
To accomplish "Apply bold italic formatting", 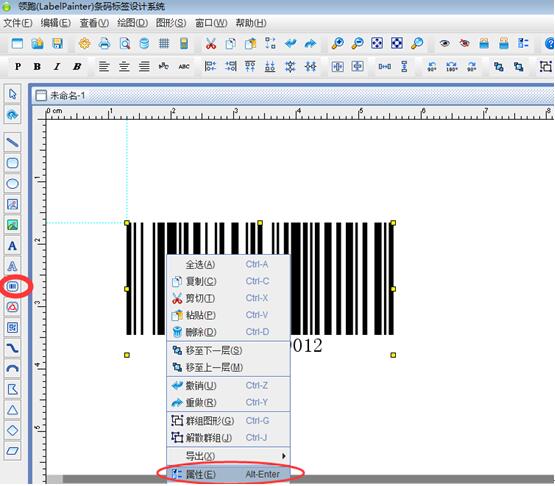I will [77, 66].
